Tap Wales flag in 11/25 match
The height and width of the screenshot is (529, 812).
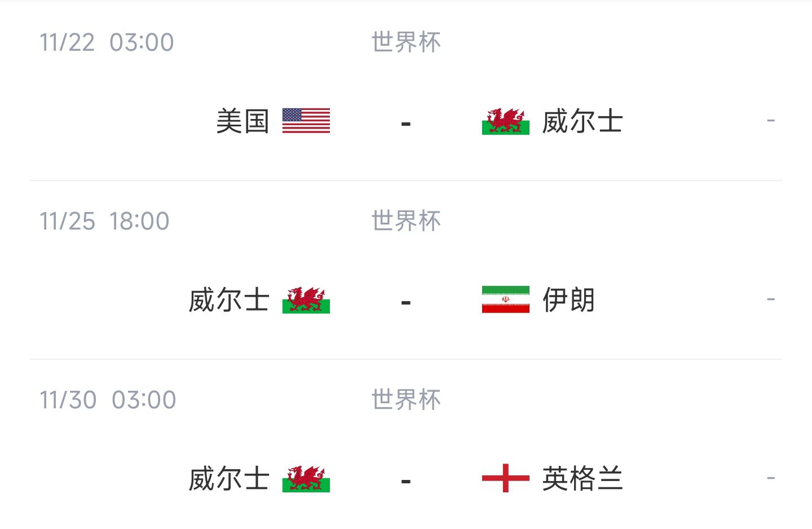306,300
